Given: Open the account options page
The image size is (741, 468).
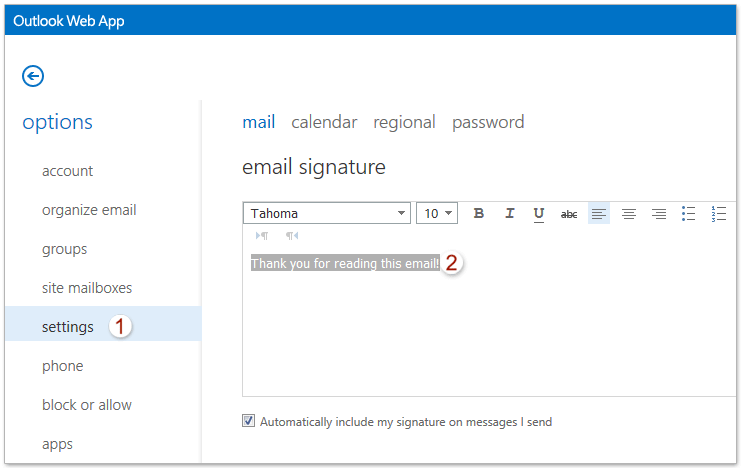Looking at the screenshot, I should point(68,171).
